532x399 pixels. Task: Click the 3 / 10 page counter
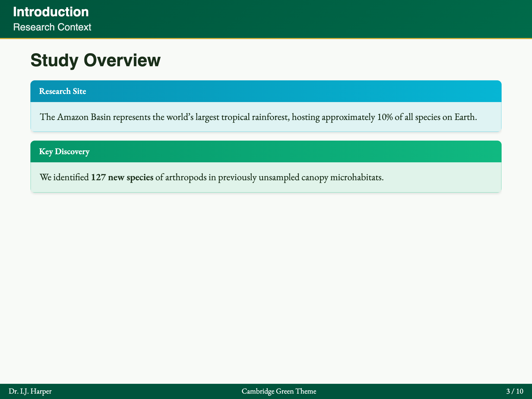515,391
